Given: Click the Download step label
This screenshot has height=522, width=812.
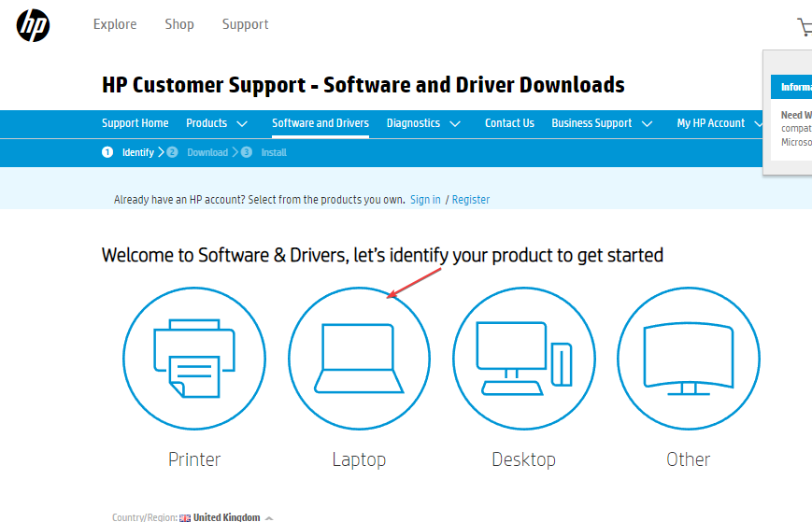Looking at the screenshot, I should point(207,152).
